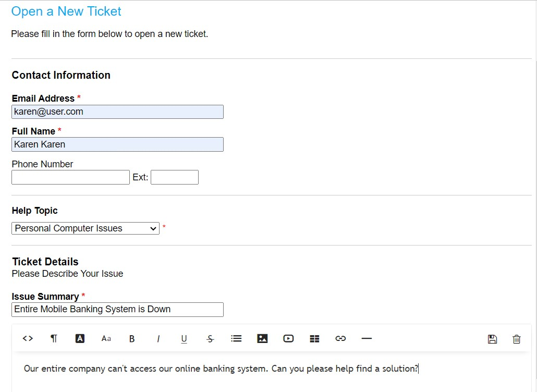Apply a bulleted list format
Screen dimensions: 537x392
[236, 338]
